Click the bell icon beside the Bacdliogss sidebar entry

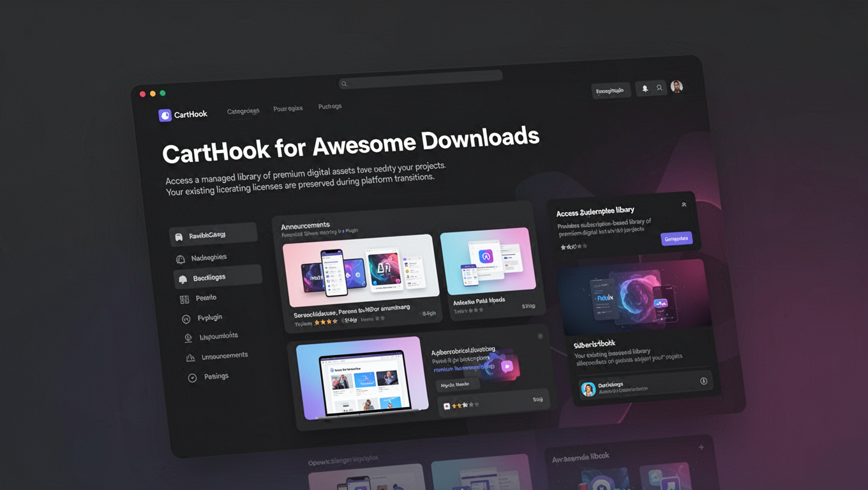point(182,279)
